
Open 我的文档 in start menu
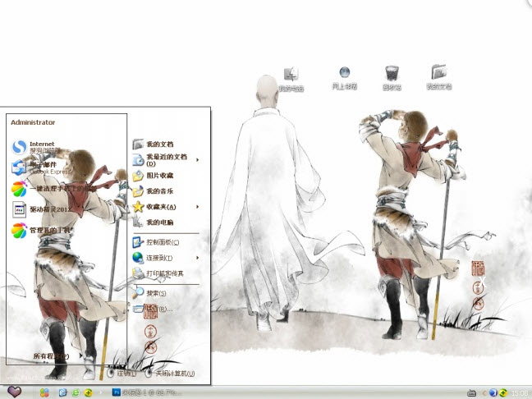pos(153,144)
